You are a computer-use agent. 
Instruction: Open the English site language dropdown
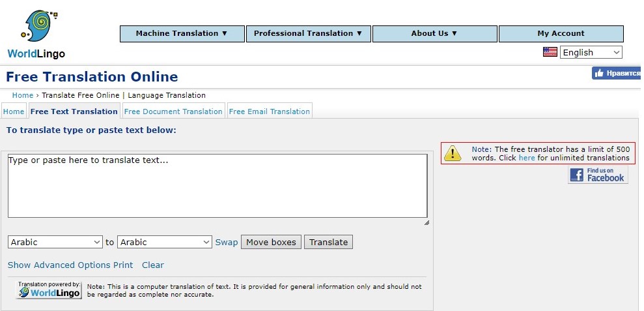tap(591, 53)
